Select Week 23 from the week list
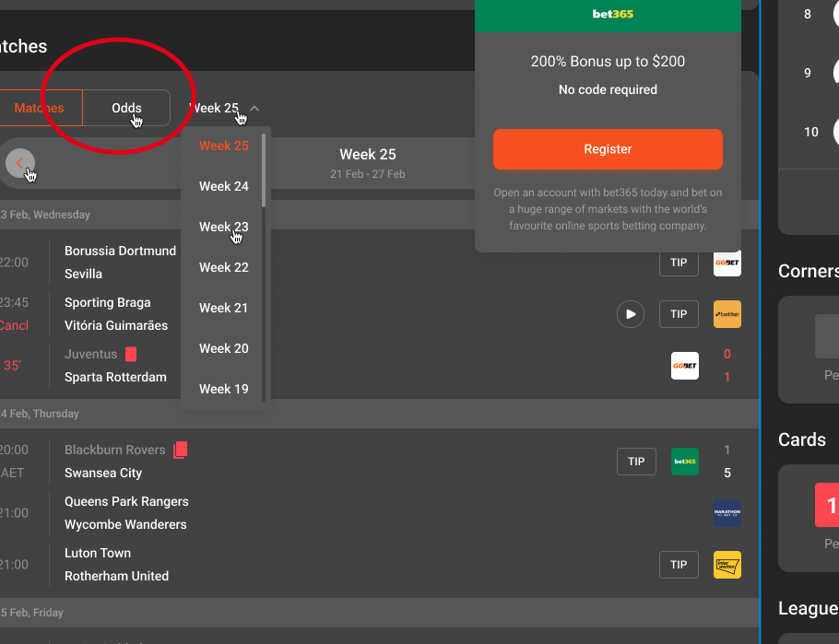Viewport: 839px width, 644px height. tap(223, 227)
